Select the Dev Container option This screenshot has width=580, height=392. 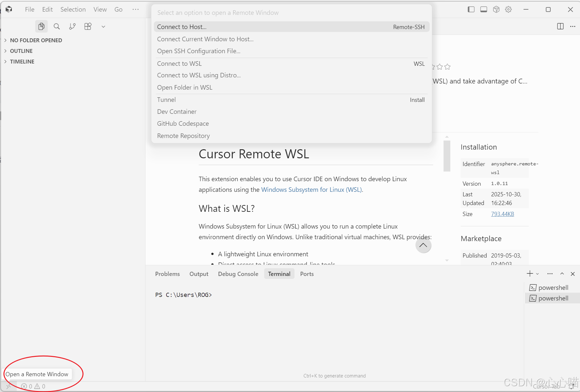[292, 112]
